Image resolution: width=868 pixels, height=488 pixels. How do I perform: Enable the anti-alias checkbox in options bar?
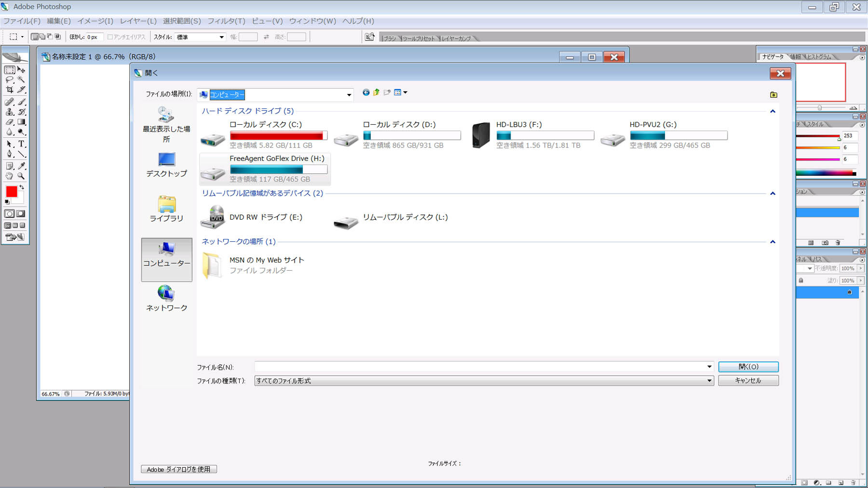pos(110,37)
